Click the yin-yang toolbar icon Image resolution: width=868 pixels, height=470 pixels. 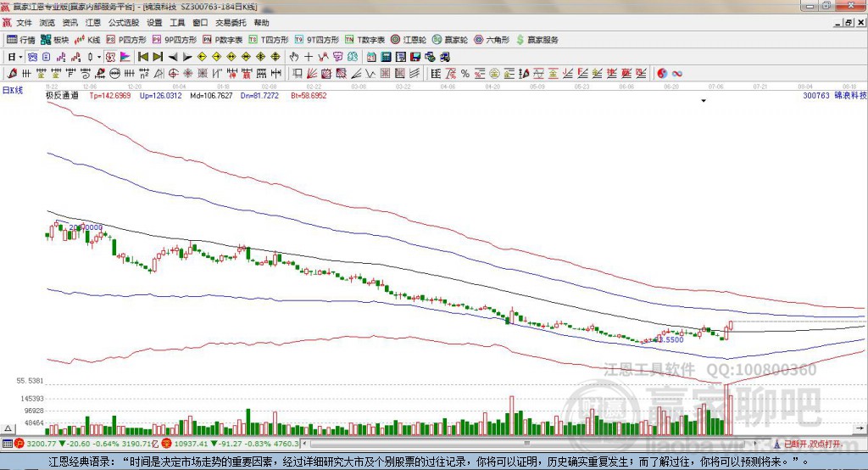click(662, 73)
